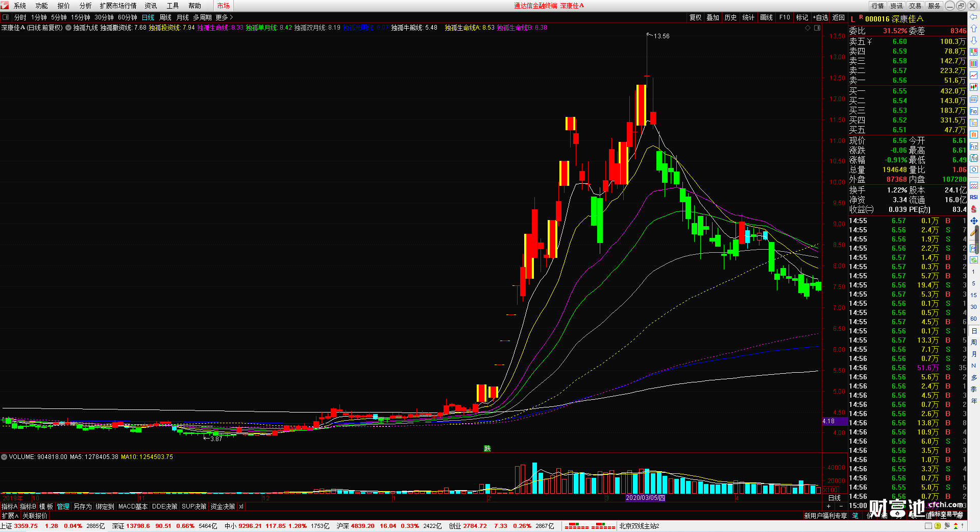This screenshot has height=532, width=980.
Task: Open the 功能 menu
Action: (42, 6)
